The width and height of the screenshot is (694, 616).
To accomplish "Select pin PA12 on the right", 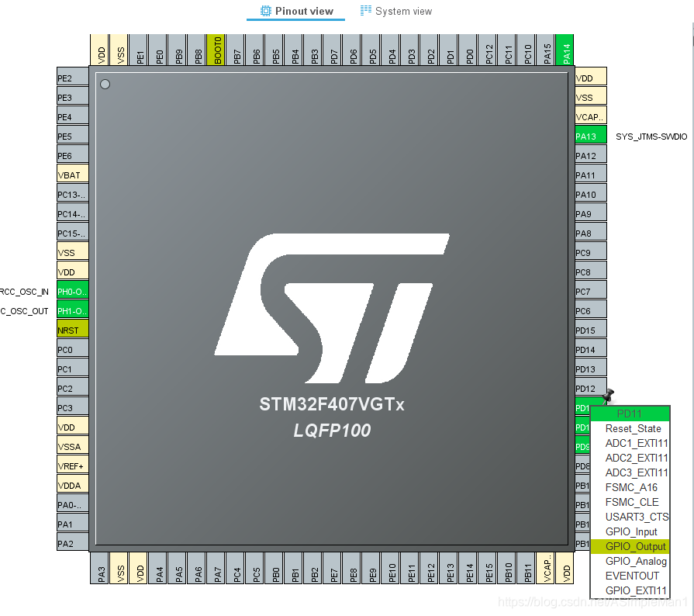I will pyautogui.click(x=591, y=155).
